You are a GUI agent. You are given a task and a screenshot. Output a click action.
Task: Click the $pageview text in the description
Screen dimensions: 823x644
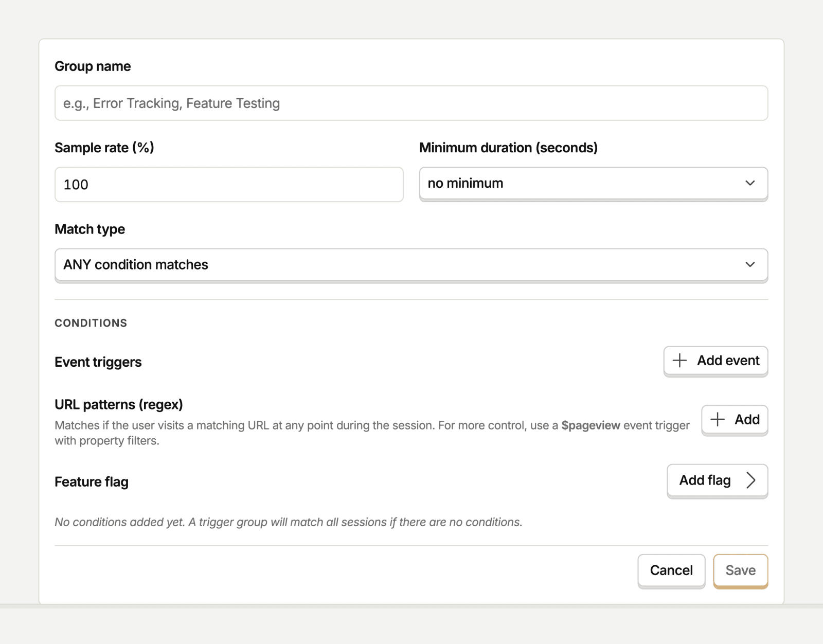[591, 425]
